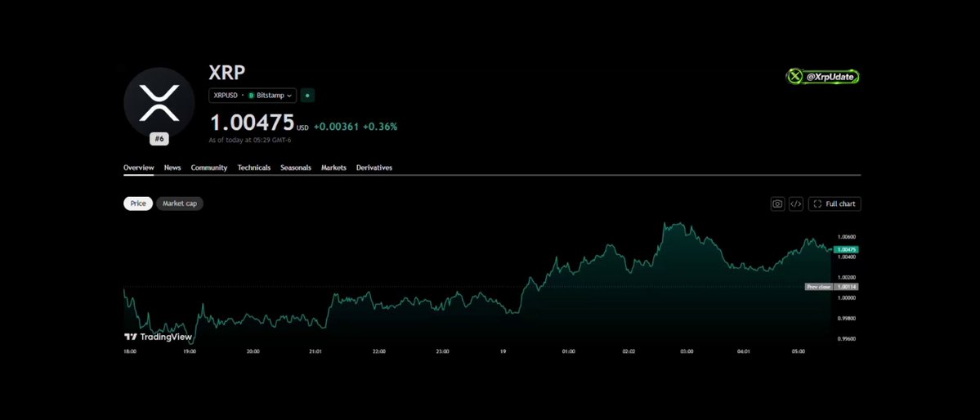Click the 04:01 time axis label
The image size is (980, 420).
click(x=743, y=351)
